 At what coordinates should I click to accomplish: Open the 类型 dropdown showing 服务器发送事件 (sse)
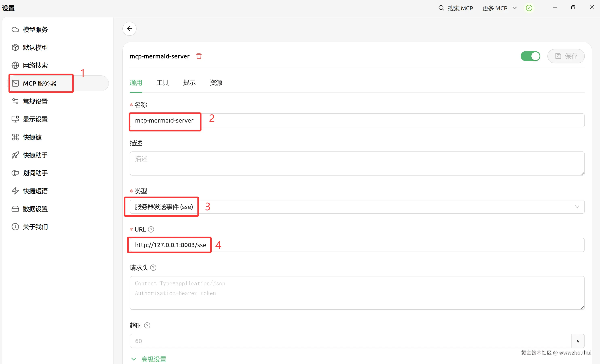tap(357, 207)
